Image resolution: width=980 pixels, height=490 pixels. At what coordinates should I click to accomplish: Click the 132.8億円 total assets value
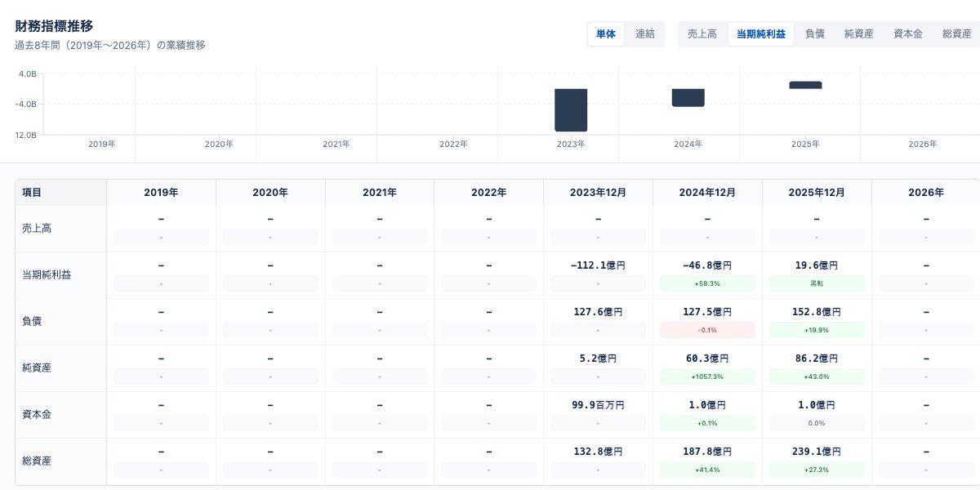point(598,452)
